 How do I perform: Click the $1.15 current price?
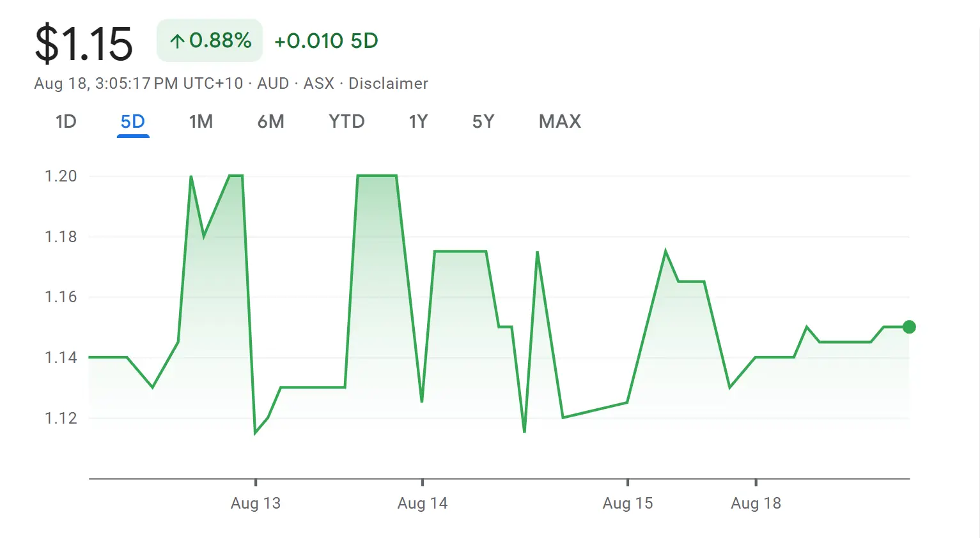(84, 43)
